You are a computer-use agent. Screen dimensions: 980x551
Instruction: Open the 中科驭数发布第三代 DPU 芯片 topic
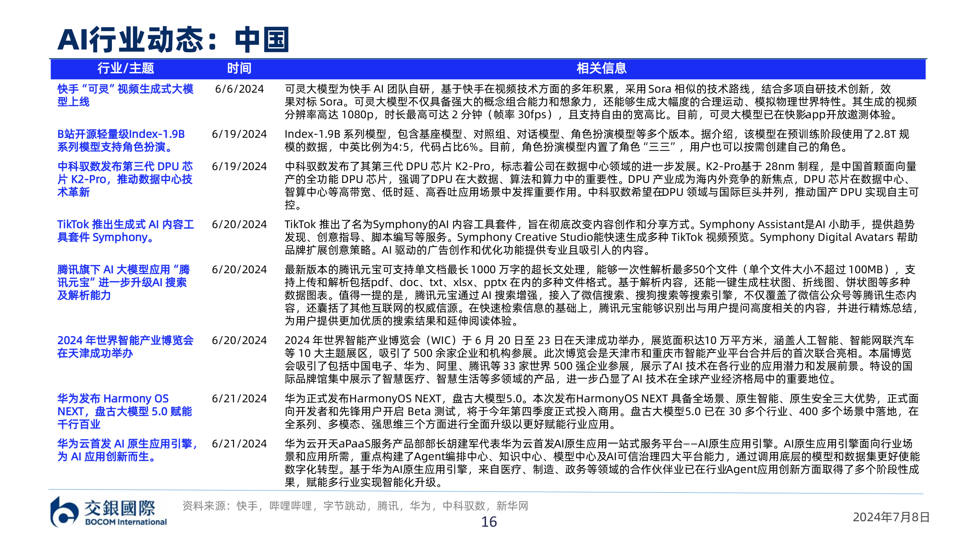125,179
